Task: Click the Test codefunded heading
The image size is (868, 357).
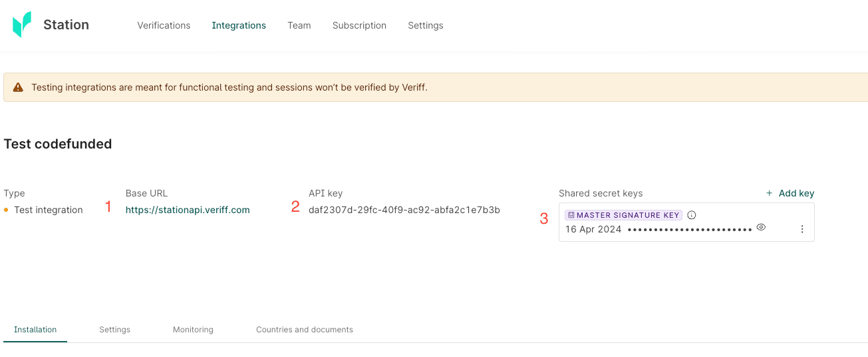Action: pyautogui.click(x=58, y=144)
